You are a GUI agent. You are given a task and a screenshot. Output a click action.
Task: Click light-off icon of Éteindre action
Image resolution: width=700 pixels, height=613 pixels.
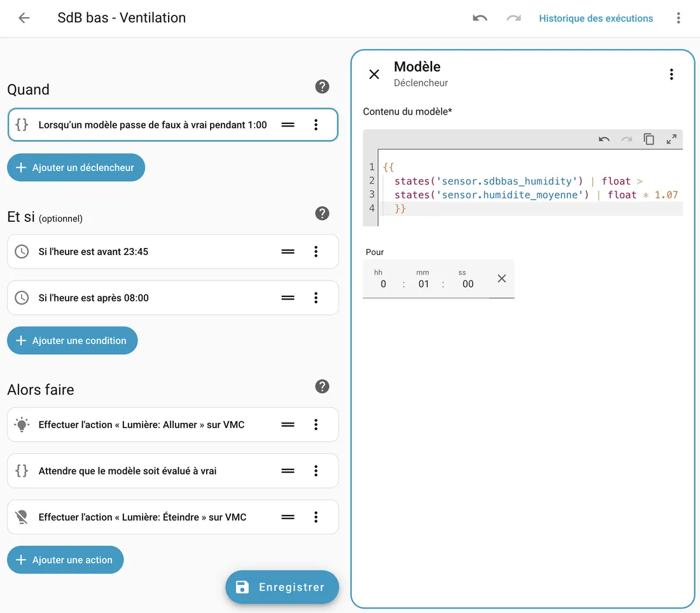(x=22, y=517)
